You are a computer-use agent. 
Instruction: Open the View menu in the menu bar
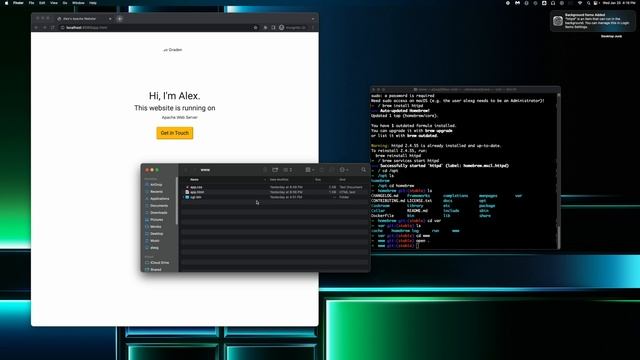point(53,3)
